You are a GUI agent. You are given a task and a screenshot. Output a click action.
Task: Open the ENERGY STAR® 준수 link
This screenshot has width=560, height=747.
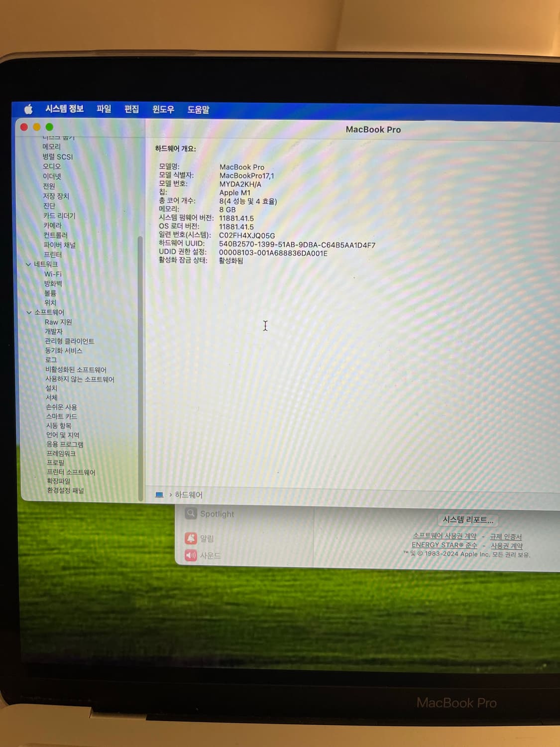tap(445, 545)
